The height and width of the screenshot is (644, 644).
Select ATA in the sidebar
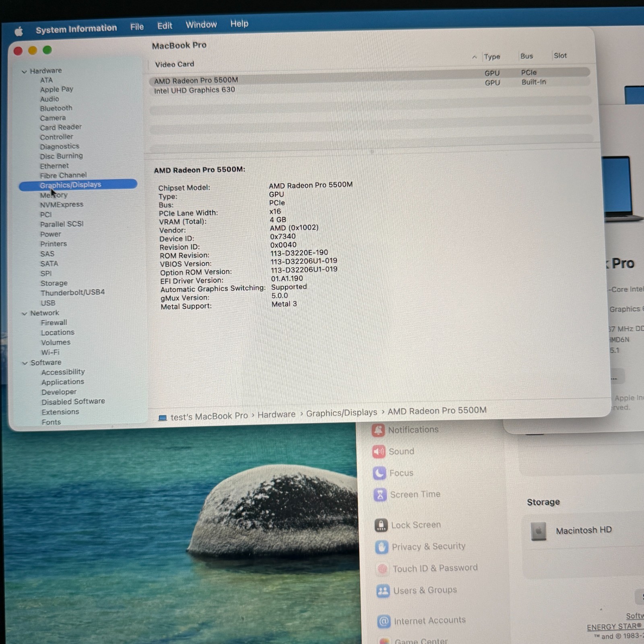[x=46, y=80]
